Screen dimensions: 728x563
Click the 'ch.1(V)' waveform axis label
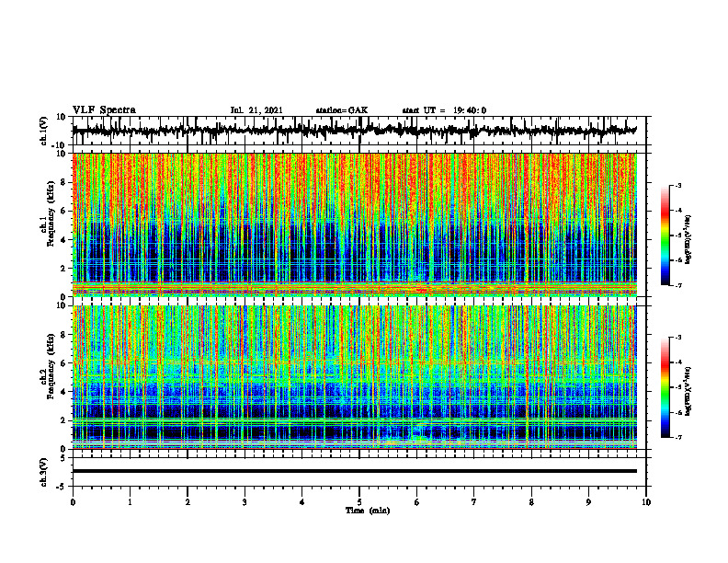tap(44, 131)
